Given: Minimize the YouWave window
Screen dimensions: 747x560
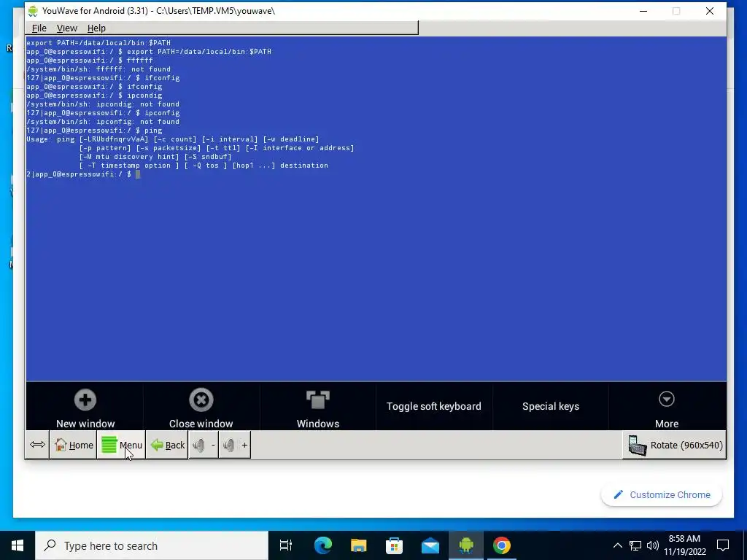Looking at the screenshot, I should pos(643,11).
